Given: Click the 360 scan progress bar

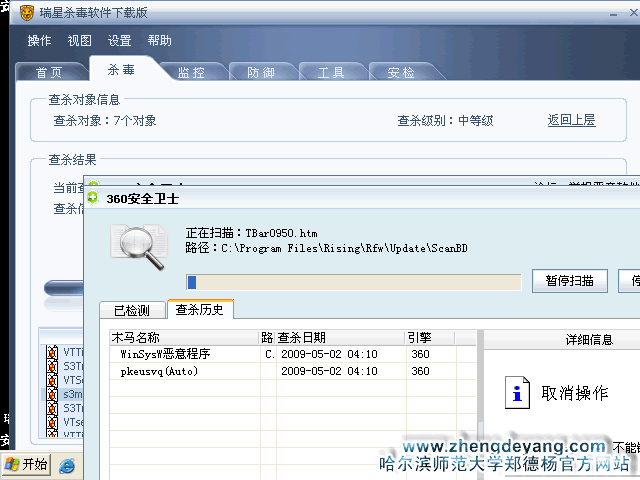Looking at the screenshot, I should click(353, 282).
